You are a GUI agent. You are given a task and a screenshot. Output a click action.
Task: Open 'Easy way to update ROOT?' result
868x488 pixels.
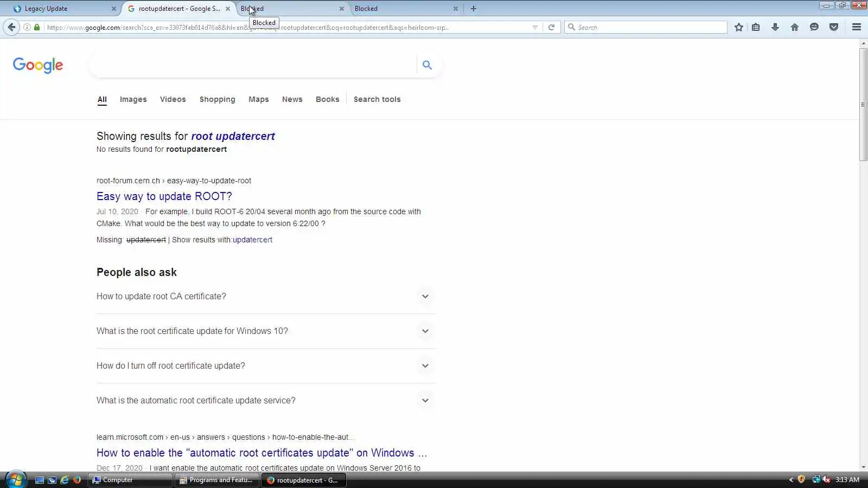(164, 196)
